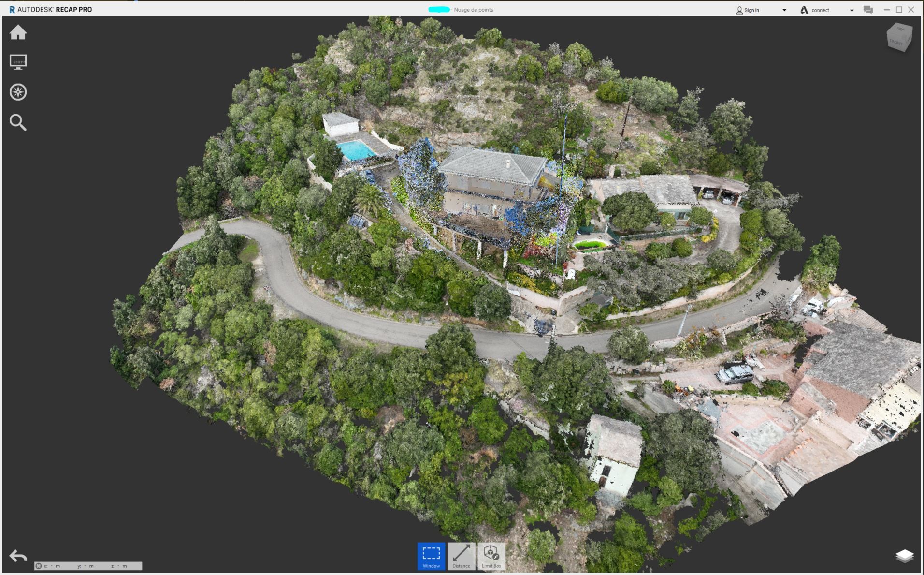The image size is (924, 575).
Task: Click the Autodesk connect button
Action: pos(815,10)
